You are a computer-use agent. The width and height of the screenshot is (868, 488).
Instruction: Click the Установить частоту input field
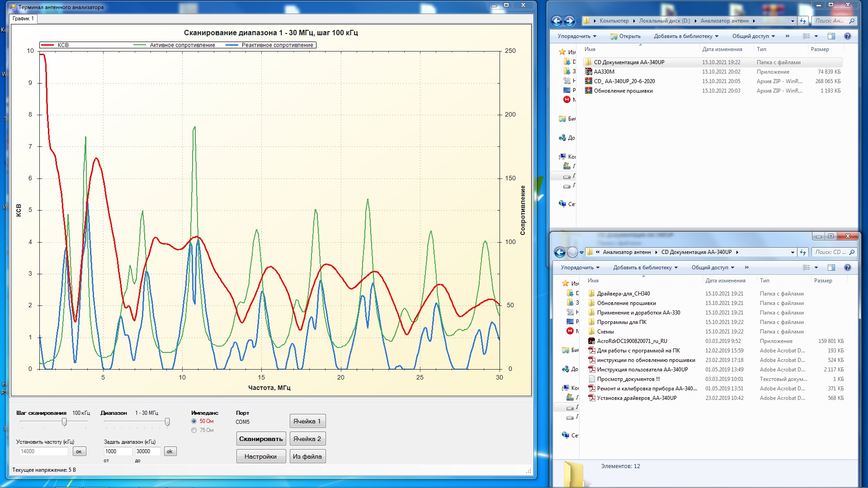pos(43,451)
